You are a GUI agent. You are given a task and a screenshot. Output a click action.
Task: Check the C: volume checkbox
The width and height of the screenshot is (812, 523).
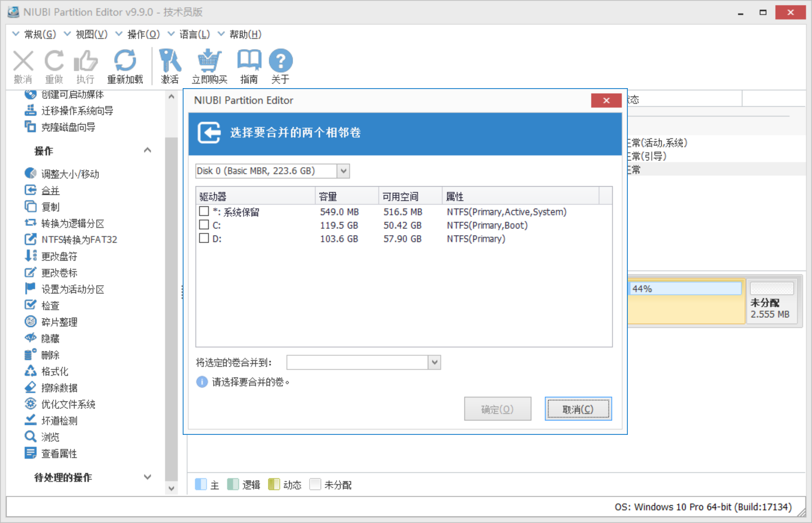click(x=204, y=225)
